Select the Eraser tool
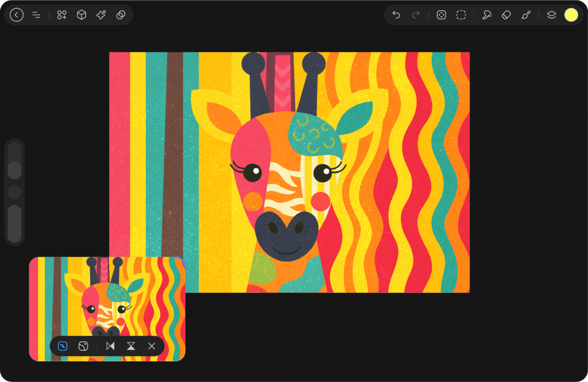588x382 pixels. point(506,15)
